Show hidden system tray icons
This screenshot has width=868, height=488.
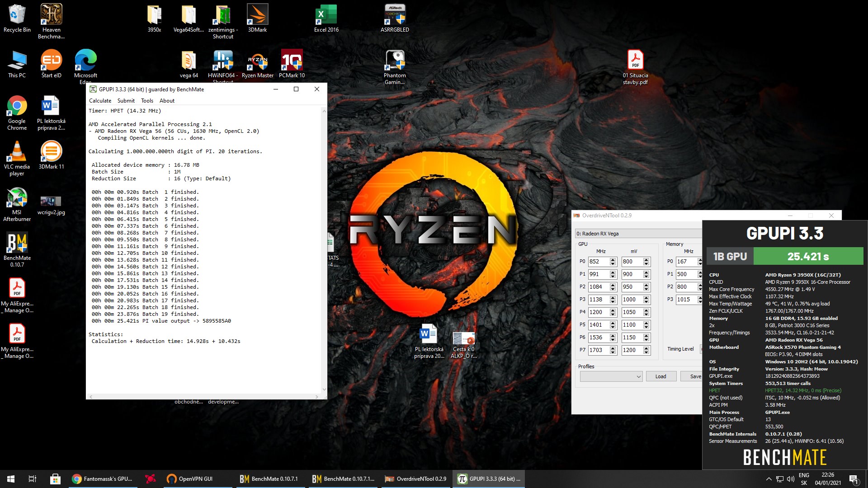769,479
